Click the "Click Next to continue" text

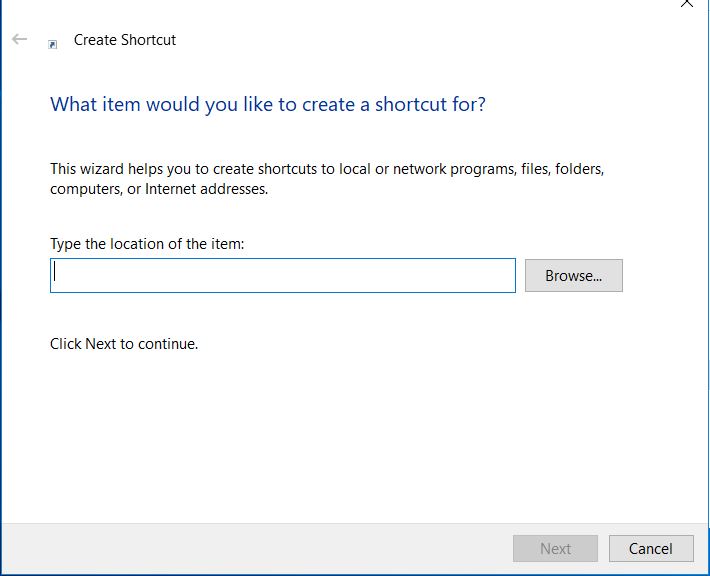[124, 344]
